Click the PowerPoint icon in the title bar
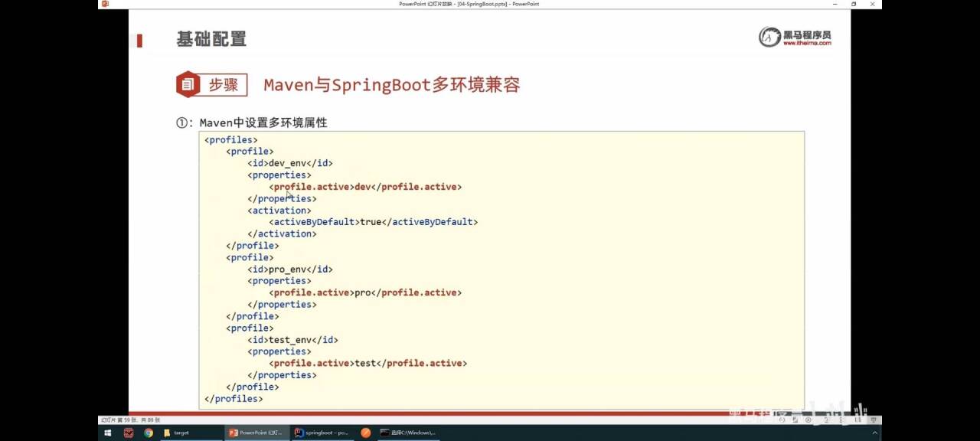980x441 pixels. point(105,4)
